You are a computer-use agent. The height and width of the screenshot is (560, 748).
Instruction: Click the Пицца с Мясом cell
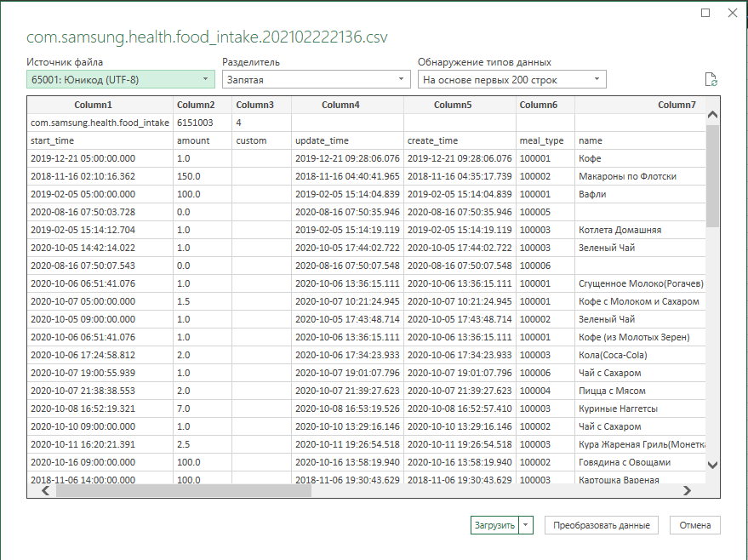click(640, 391)
